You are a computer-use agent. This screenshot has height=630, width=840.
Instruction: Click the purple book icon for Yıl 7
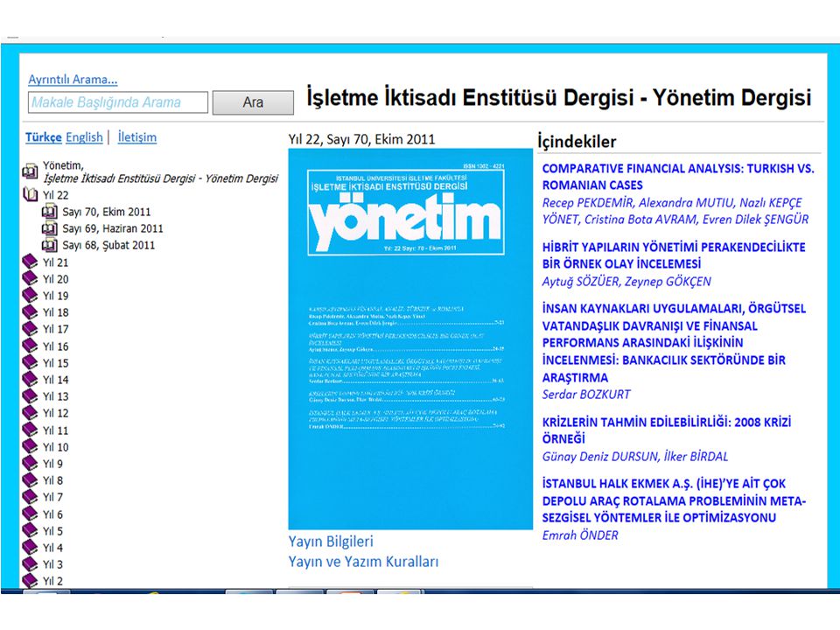30,497
